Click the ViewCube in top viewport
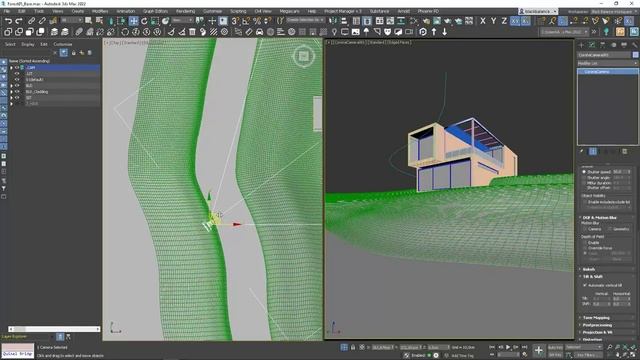The width and height of the screenshot is (640, 360). coord(304,56)
